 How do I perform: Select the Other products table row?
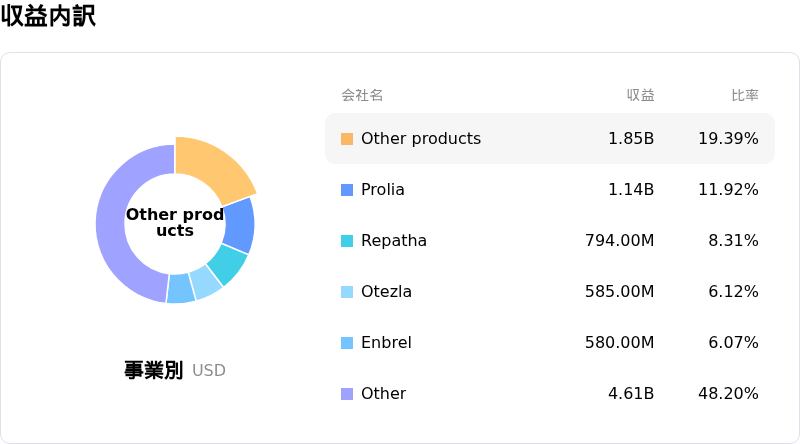click(549, 139)
